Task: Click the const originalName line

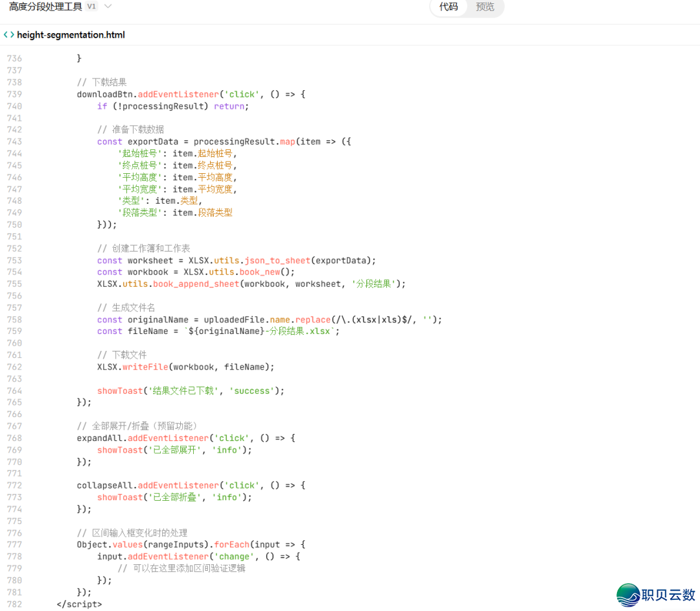Action: pos(270,320)
